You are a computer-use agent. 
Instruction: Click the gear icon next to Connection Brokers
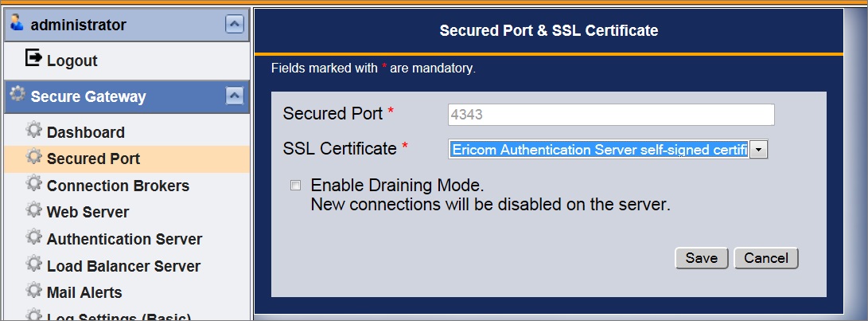[33, 184]
